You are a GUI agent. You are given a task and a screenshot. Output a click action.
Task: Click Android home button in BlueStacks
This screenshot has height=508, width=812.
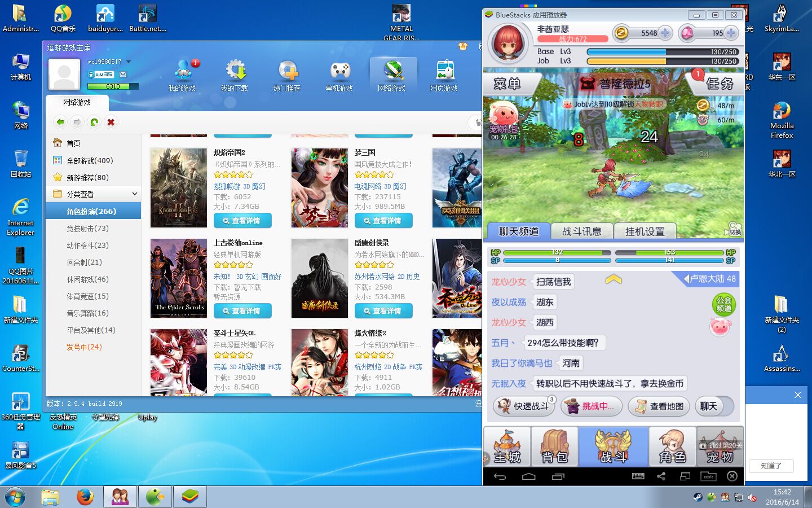(x=529, y=476)
